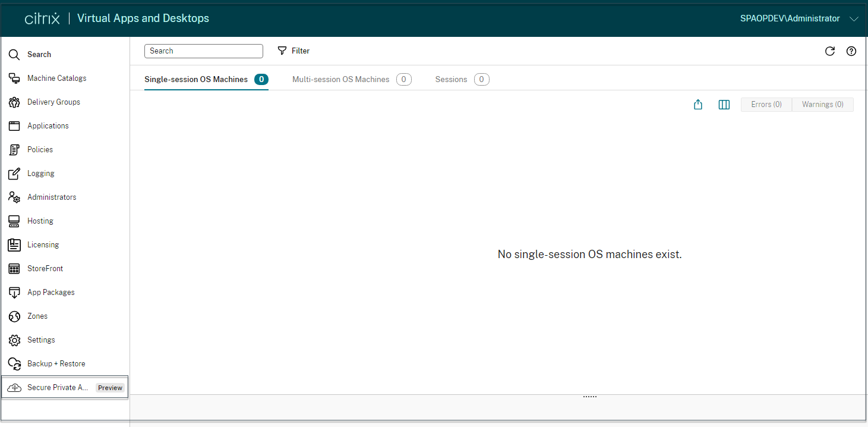Open the Delivery Groups menu label
The height and width of the screenshot is (427, 868).
[x=53, y=102]
